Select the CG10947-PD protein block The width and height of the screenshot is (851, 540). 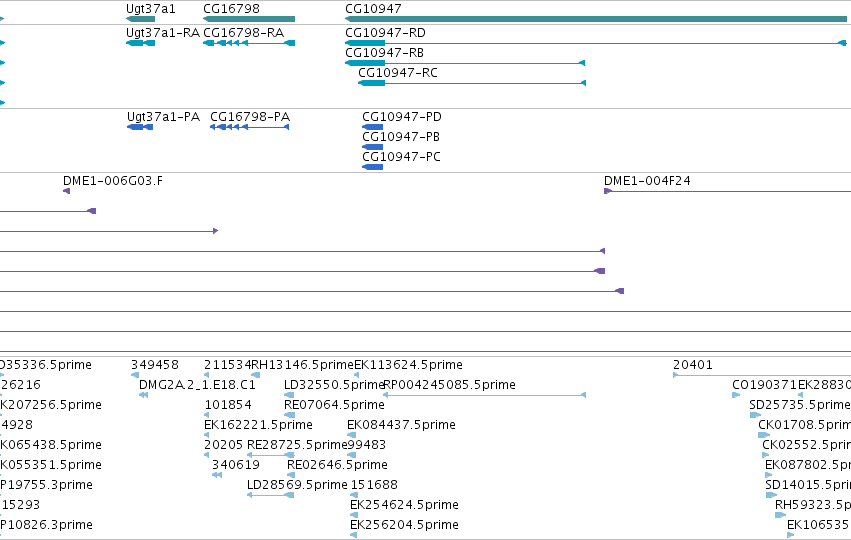(x=373, y=127)
